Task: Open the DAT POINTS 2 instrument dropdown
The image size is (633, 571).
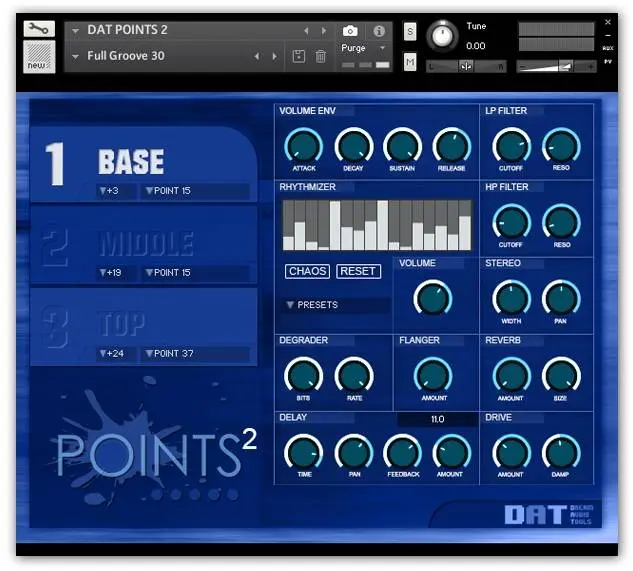Action: (x=75, y=31)
